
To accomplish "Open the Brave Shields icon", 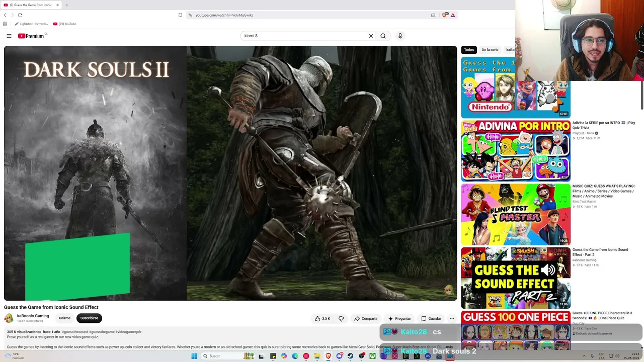I will (x=445, y=15).
